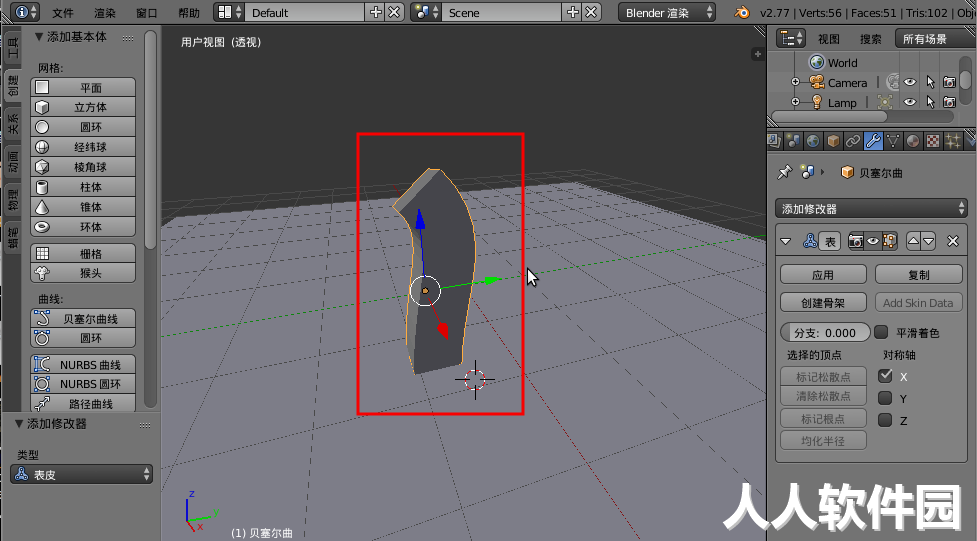
Task: Switch to the 工具 tool shelf tab
Action: click(x=13, y=48)
